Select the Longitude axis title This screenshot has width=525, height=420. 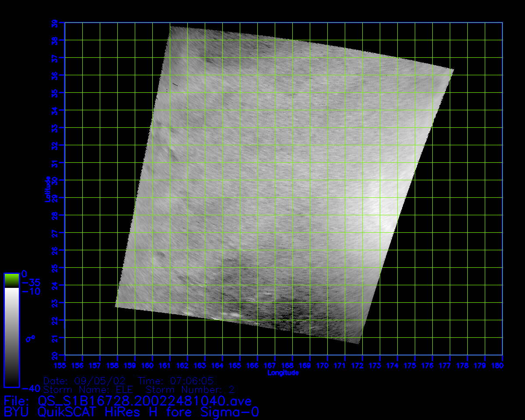click(x=283, y=373)
